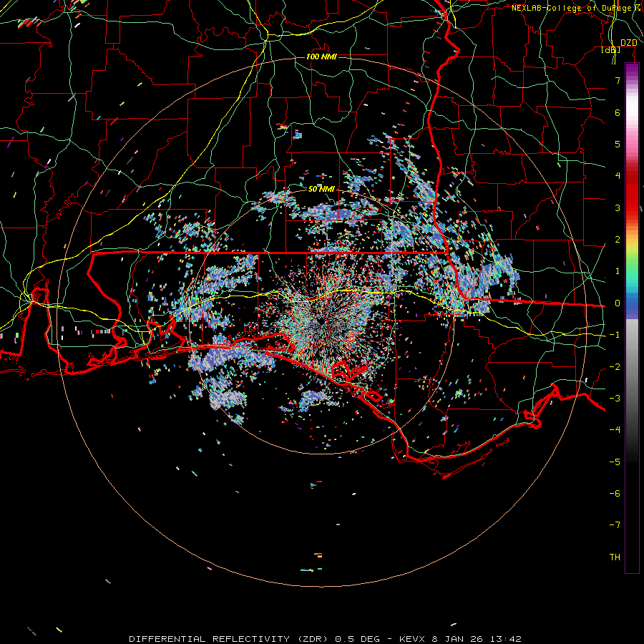The image size is (644, 644).
Task: Click the red band of the color bar
Action: [632, 191]
